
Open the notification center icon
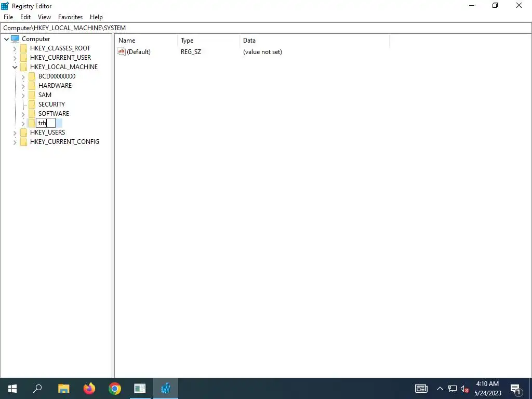pyautogui.click(x=515, y=389)
